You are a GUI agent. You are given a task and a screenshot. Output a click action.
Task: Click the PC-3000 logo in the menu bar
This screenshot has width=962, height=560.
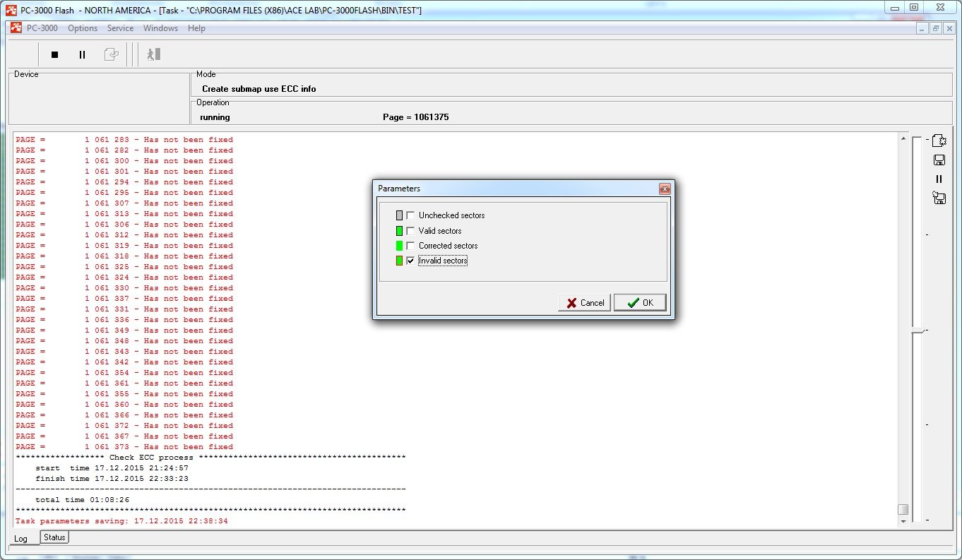click(x=16, y=28)
